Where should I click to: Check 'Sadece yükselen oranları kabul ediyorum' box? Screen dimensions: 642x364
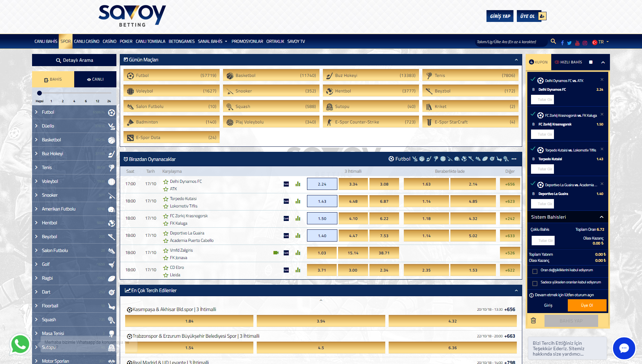(535, 283)
